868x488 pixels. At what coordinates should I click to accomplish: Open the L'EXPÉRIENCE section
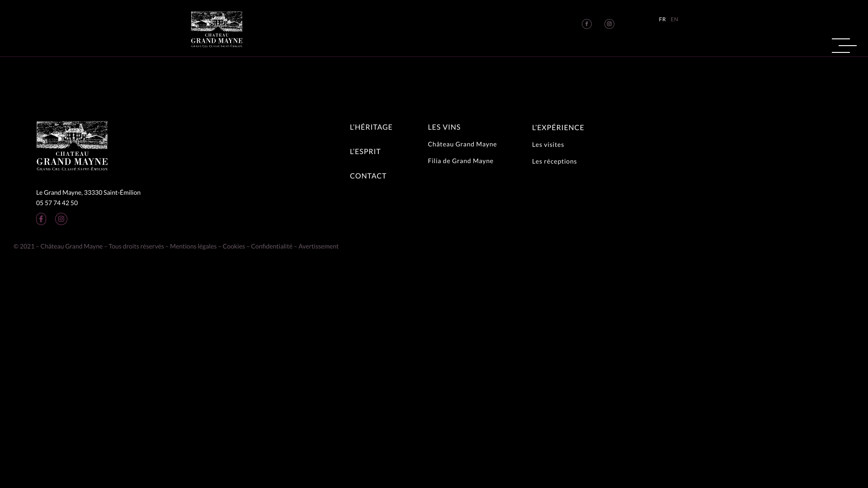[x=558, y=127]
